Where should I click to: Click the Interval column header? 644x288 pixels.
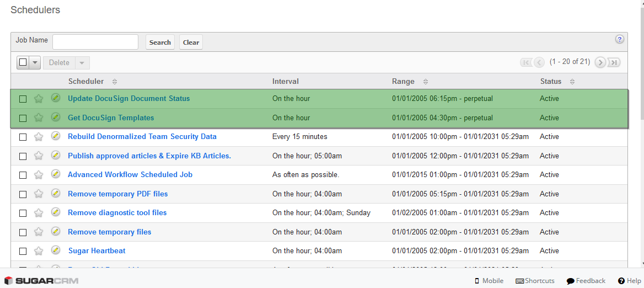pyautogui.click(x=286, y=81)
